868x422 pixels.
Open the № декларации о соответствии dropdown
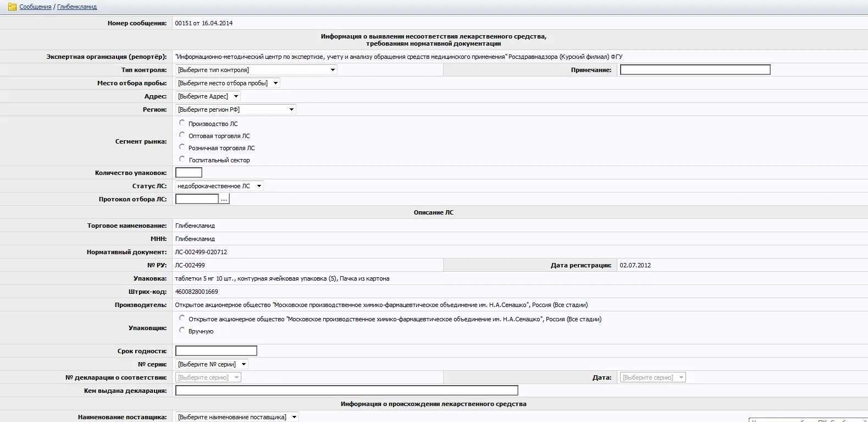tap(208, 377)
